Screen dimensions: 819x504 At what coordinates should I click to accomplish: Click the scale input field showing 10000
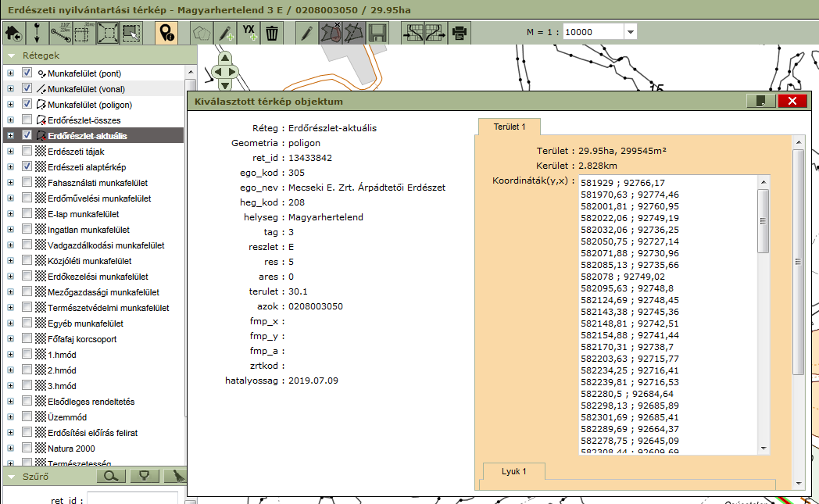click(x=593, y=32)
